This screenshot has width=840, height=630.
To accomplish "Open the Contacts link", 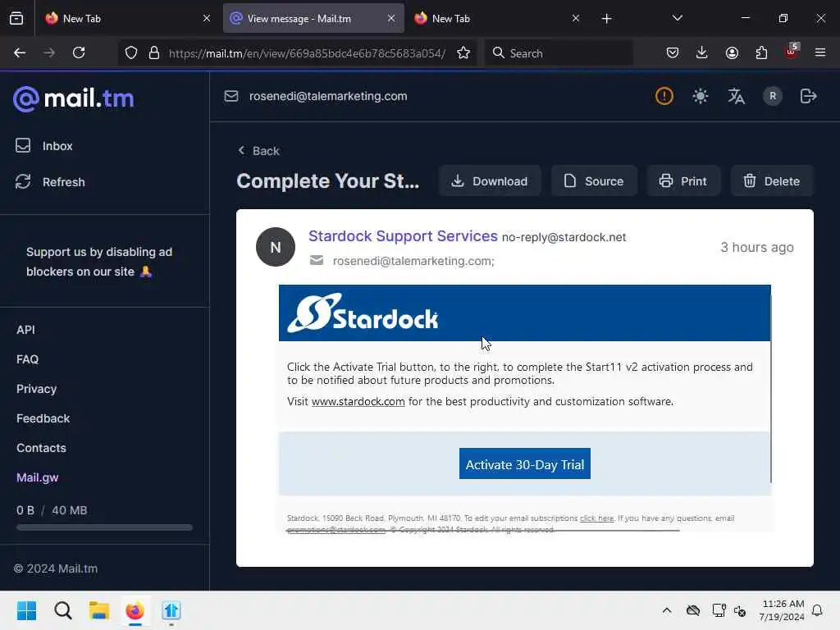I will tap(41, 448).
